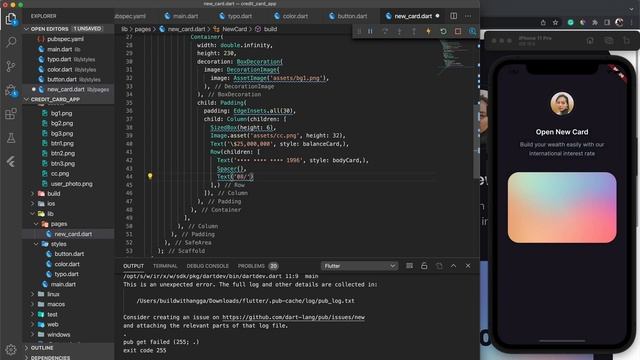The width and height of the screenshot is (640, 360).
Task: Open editor More Actions ellipsis
Action: coord(468,16)
